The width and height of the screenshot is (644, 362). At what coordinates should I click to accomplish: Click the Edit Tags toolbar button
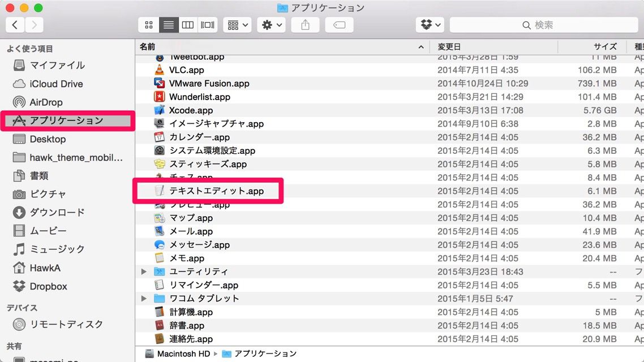click(x=339, y=25)
